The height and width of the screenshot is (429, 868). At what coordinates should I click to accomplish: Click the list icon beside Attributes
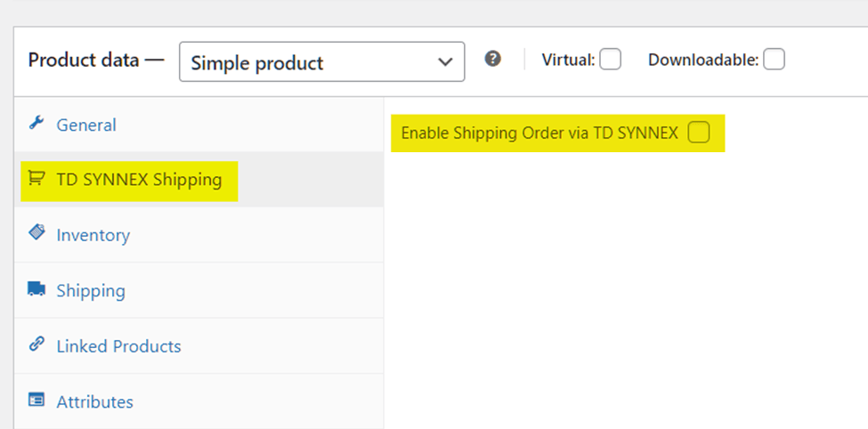click(37, 400)
